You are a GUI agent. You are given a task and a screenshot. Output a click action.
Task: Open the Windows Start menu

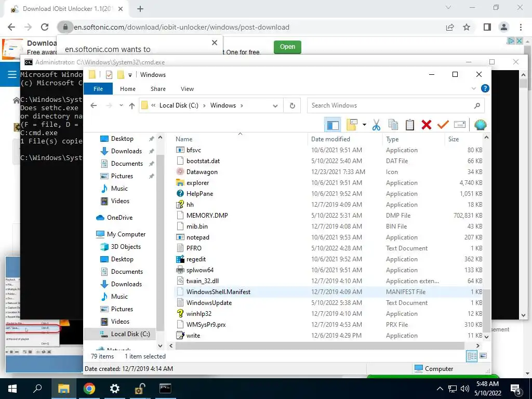click(12, 389)
